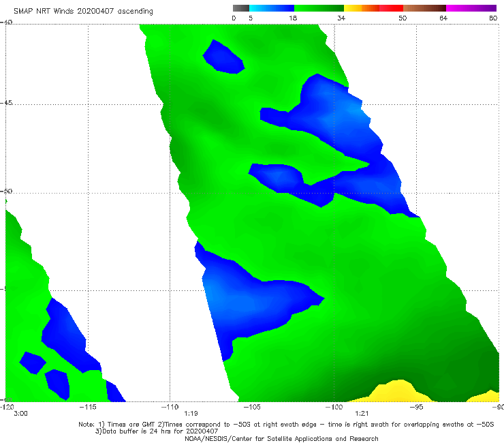Click the latitude label '-40'

click(x=6, y=22)
